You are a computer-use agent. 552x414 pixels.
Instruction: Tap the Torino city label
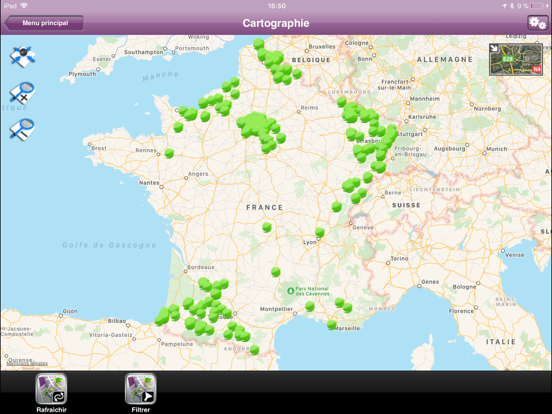pyautogui.click(x=399, y=258)
